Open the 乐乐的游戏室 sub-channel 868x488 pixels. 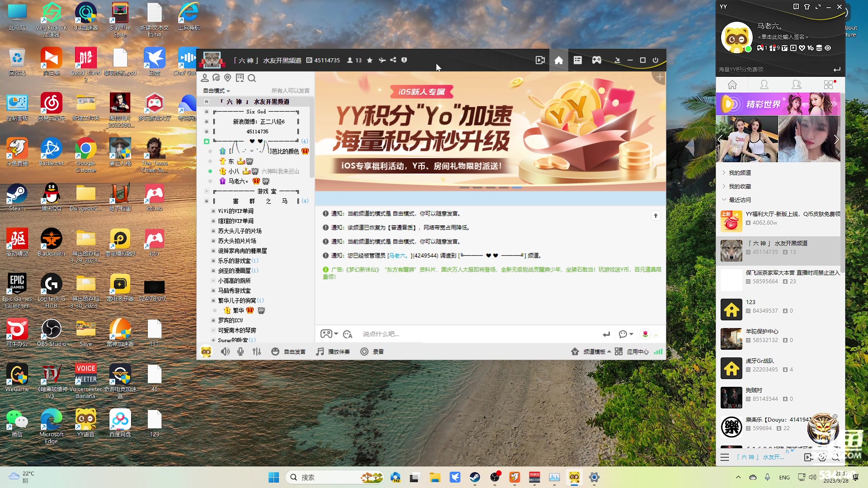click(234, 261)
